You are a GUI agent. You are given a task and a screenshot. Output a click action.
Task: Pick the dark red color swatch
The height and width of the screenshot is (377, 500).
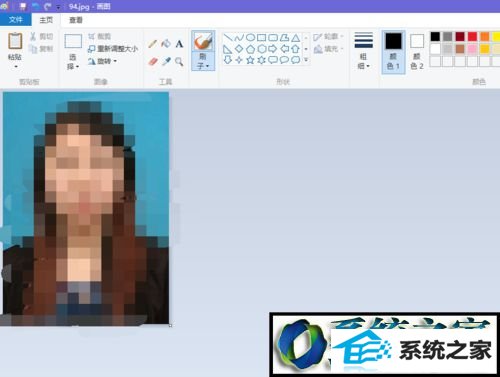(460, 36)
